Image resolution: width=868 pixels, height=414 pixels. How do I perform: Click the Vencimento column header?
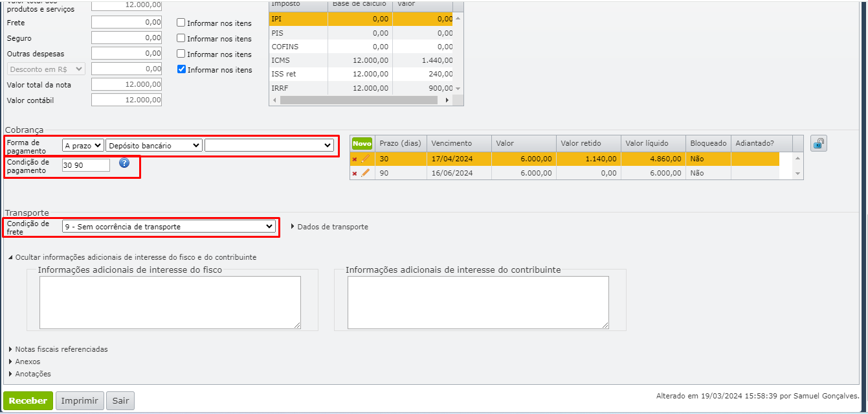(x=459, y=143)
